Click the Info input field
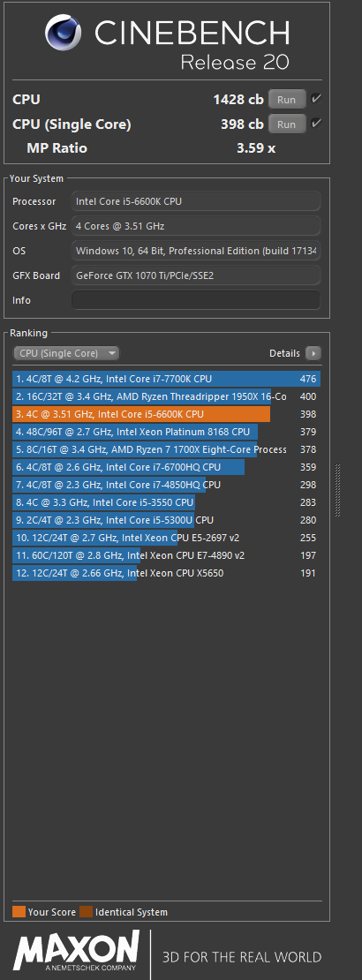Image resolution: width=362 pixels, height=980 pixels. pos(196,300)
